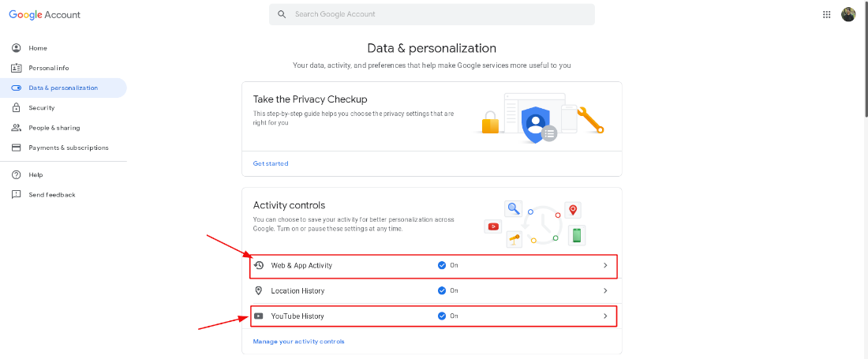The image size is (868, 359).
Task: Click the Personal info card icon
Action: (x=16, y=68)
